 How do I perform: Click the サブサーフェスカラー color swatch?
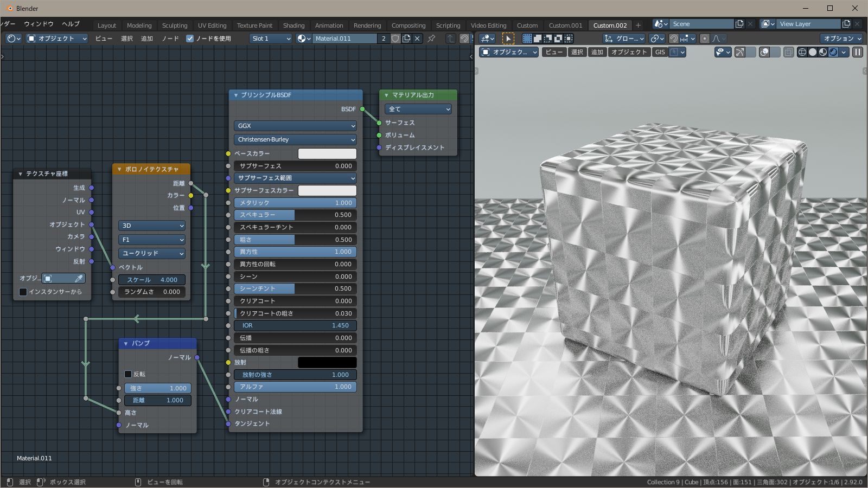click(x=327, y=190)
